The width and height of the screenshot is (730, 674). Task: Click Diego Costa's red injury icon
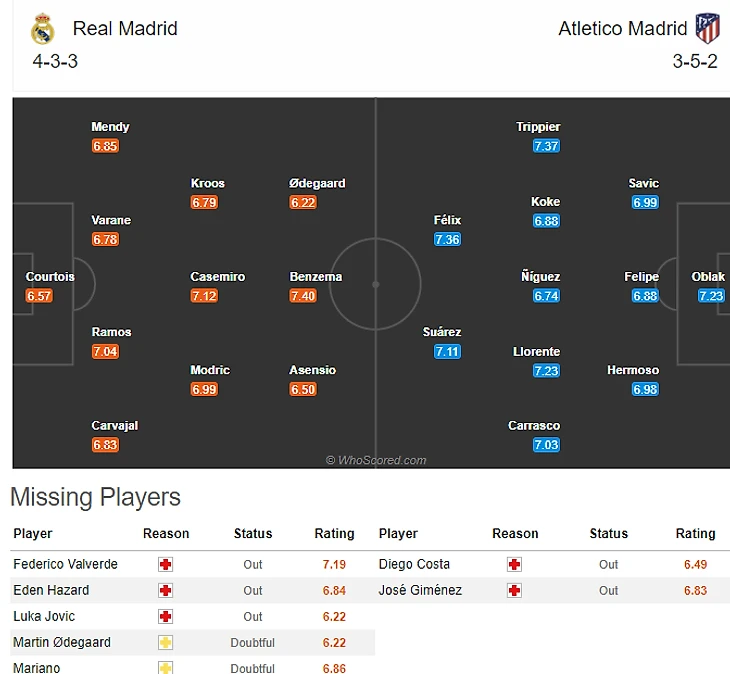pyautogui.click(x=514, y=565)
